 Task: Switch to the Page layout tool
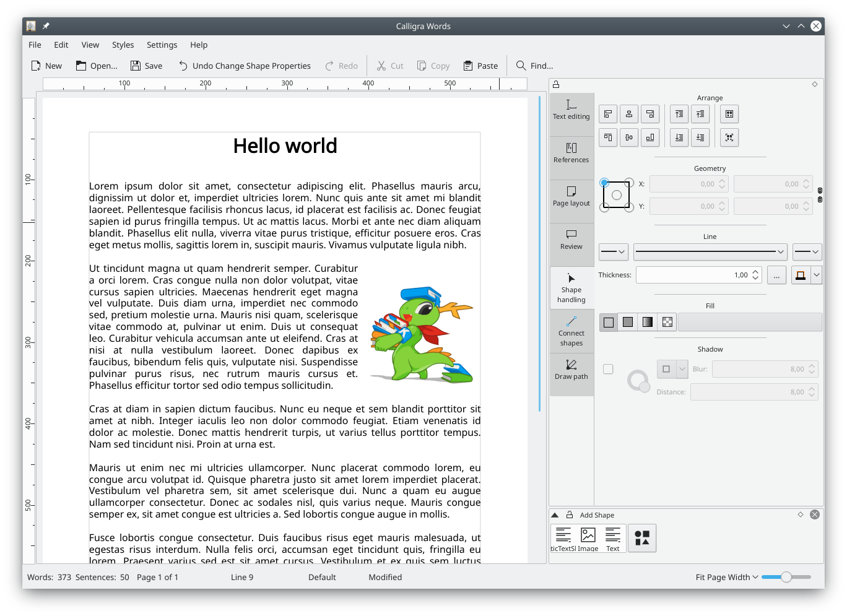(x=571, y=196)
